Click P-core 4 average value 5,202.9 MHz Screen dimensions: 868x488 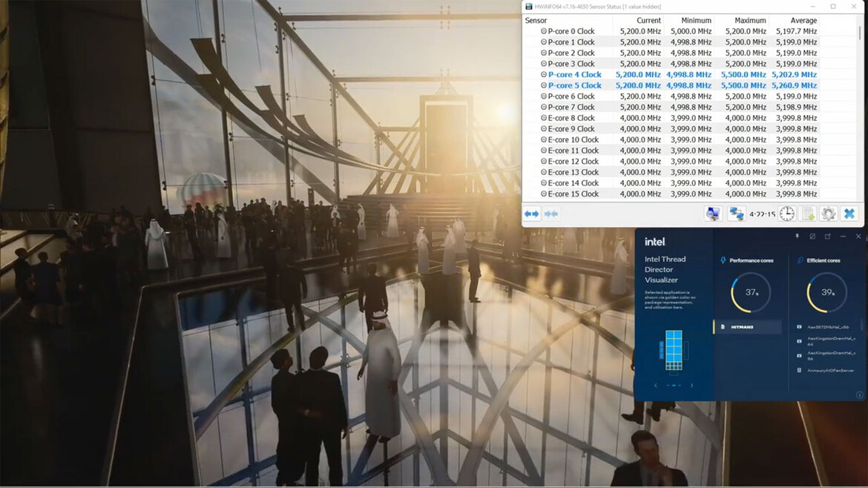794,74
